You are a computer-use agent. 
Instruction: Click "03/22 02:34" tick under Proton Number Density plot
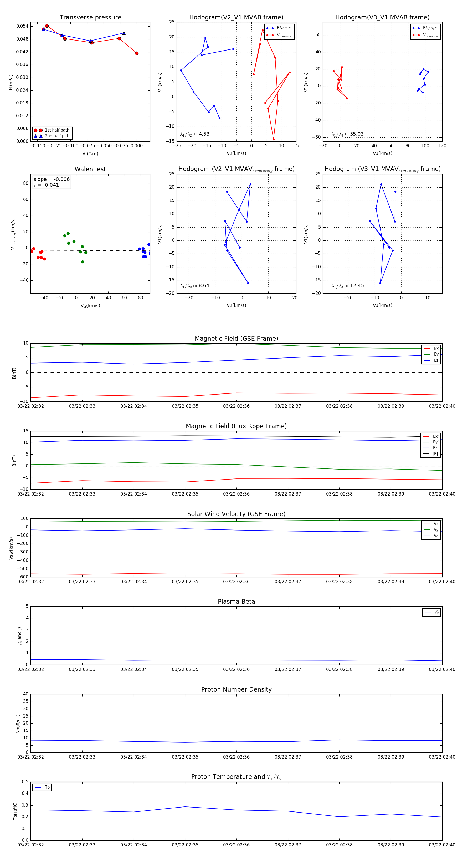pos(134,757)
